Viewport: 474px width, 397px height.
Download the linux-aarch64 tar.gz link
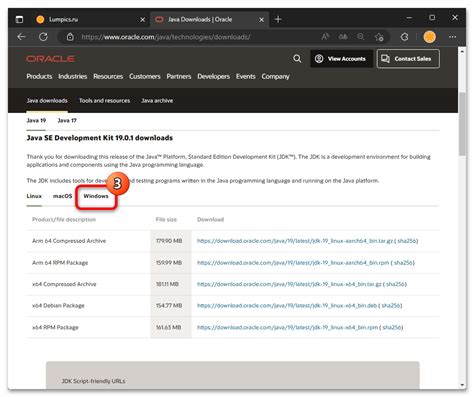pyautogui.click(x=295, y=241)
